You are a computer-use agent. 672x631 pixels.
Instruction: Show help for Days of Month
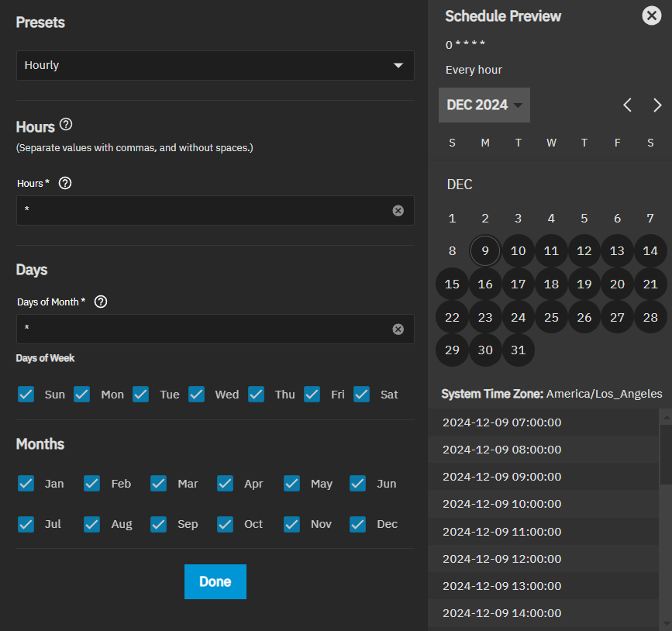pos(100,302)
